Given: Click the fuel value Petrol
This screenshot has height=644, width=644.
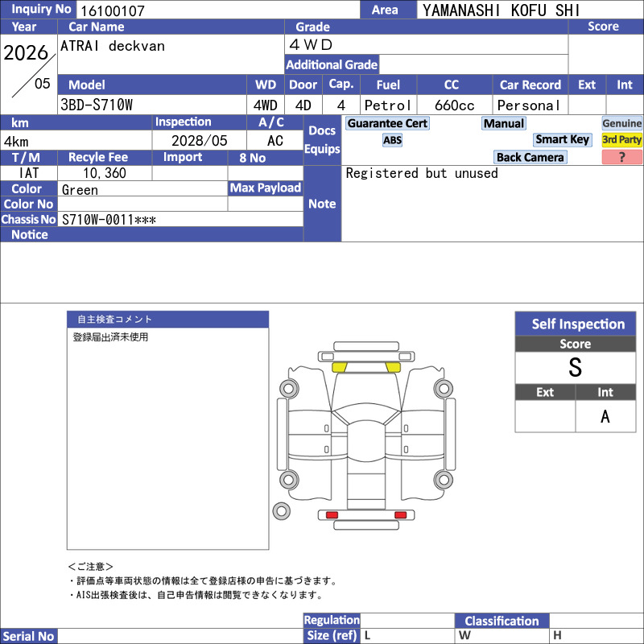Looking at the screenshot, I should 388,105.
